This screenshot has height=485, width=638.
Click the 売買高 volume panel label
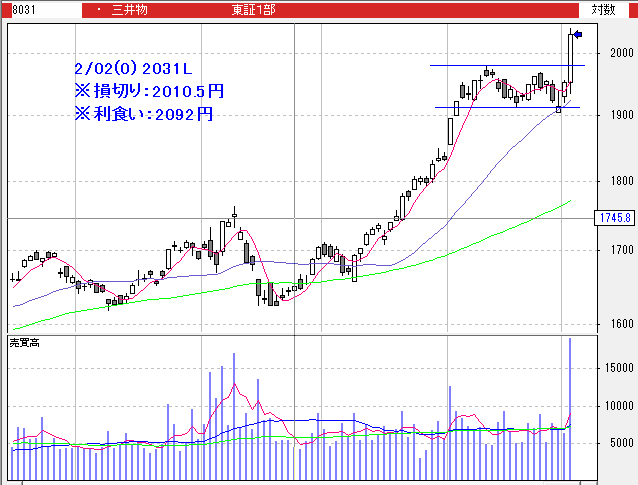[x=25, y=343]
